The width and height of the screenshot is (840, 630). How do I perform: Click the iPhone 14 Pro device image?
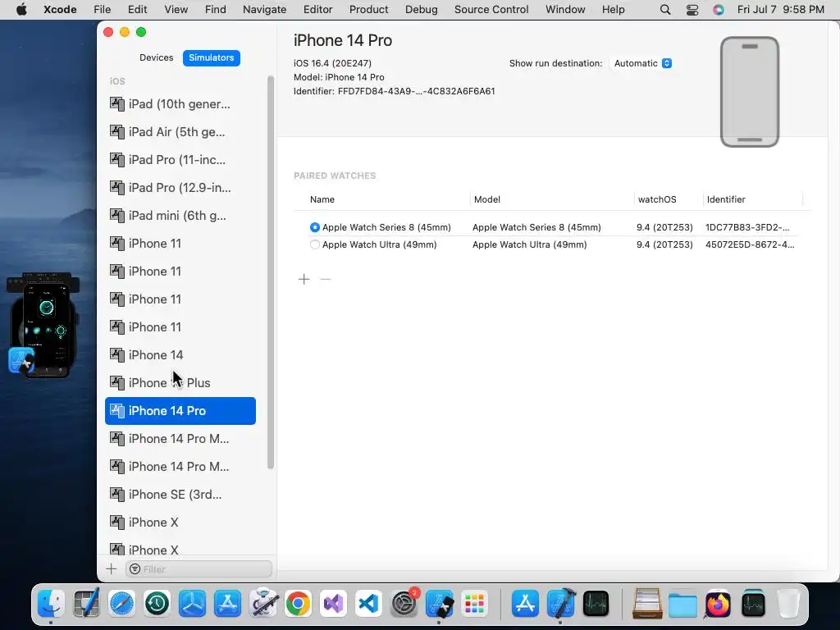(750, 92)
